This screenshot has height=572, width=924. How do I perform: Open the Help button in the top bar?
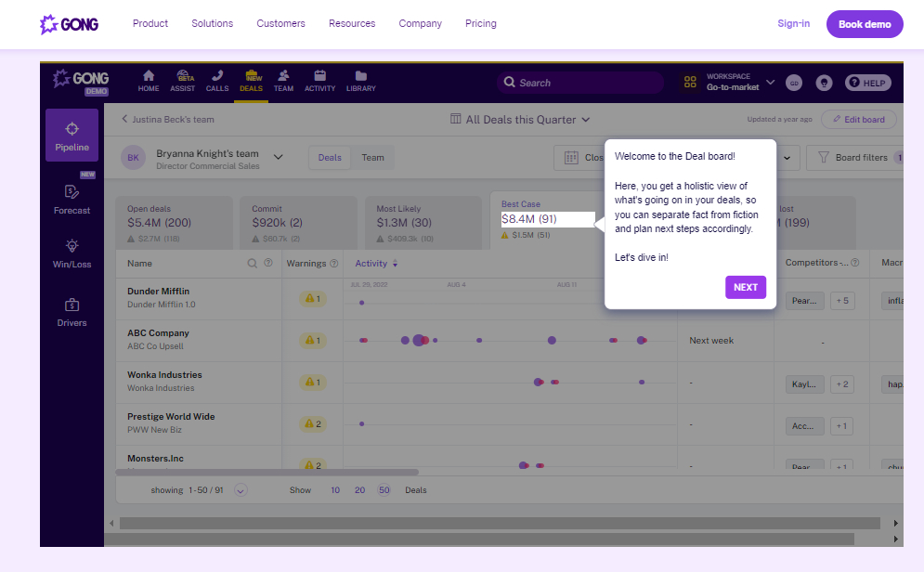coord(867,83)
